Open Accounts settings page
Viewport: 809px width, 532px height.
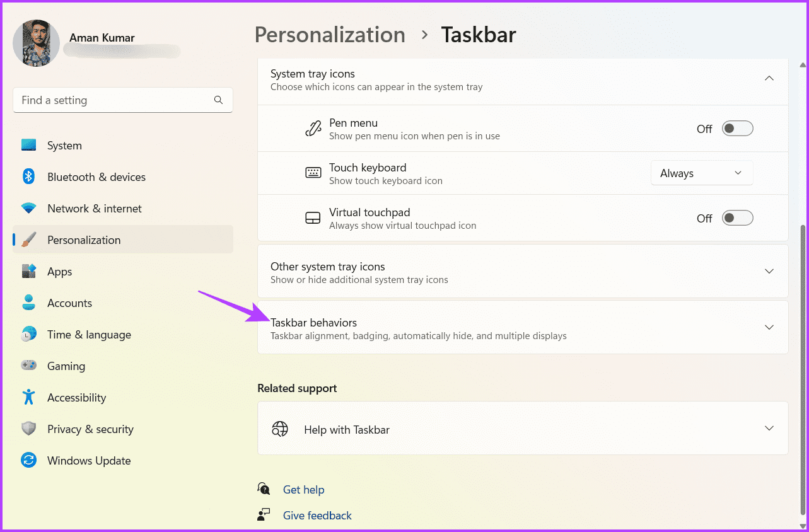point(123,303)
